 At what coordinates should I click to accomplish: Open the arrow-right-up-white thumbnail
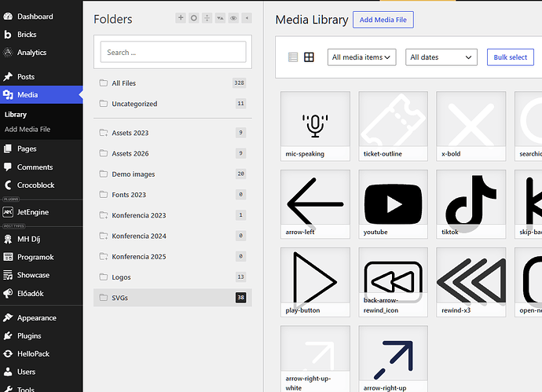pos(315,359)
